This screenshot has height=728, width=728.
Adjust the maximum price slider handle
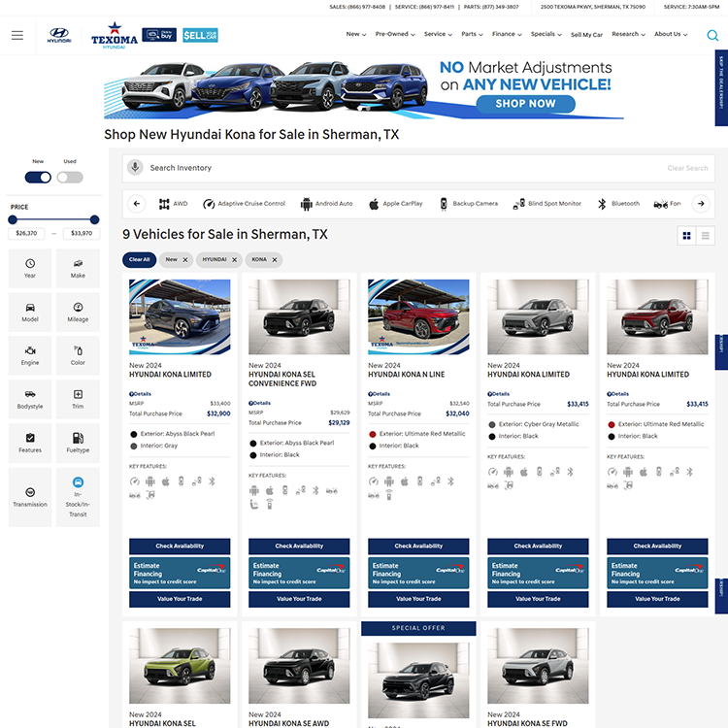95,219
